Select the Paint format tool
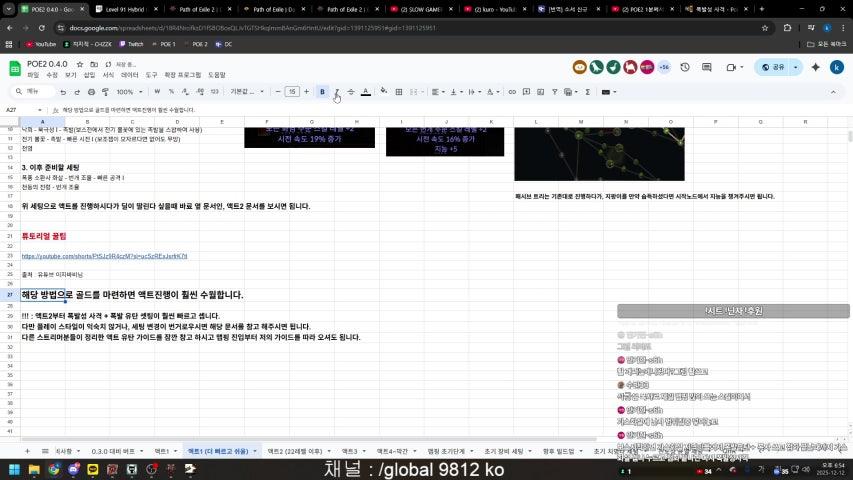 [x=105, y=92]
